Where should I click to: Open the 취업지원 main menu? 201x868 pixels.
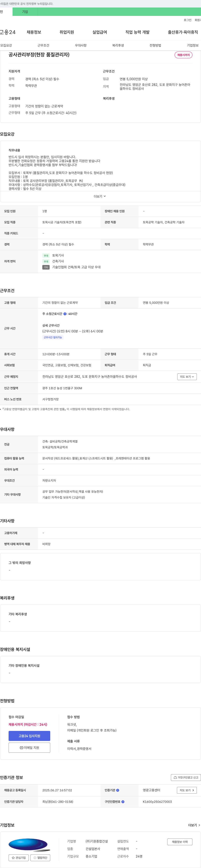67,32
